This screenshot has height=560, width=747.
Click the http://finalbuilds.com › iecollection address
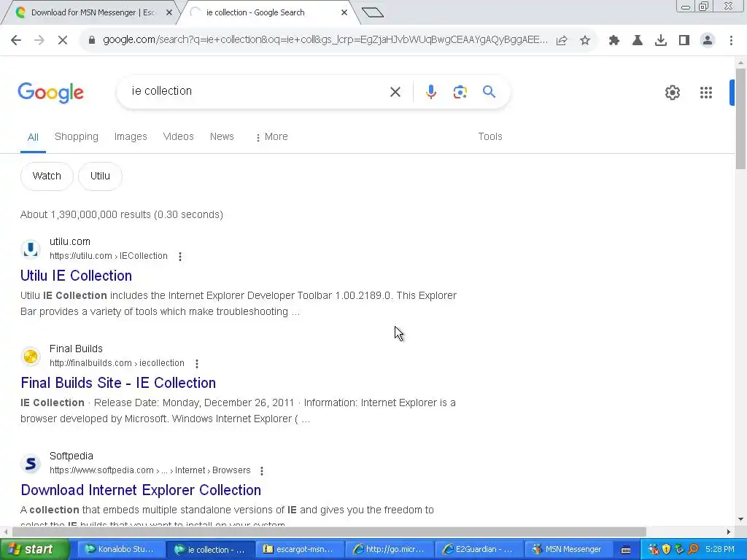[x=117, y=363]
